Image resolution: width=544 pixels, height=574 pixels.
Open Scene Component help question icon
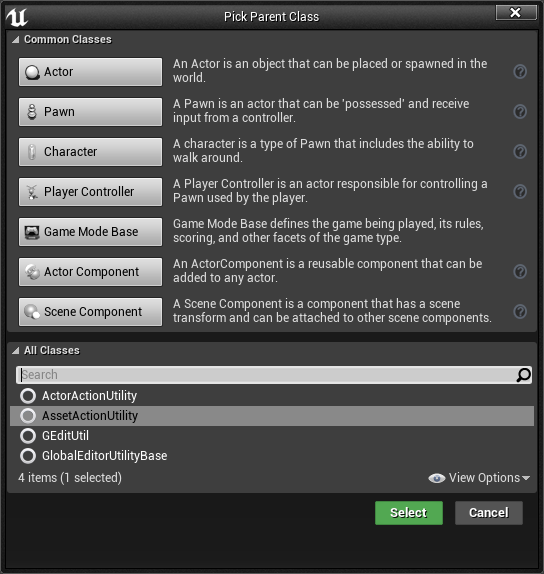click(520, 312)
